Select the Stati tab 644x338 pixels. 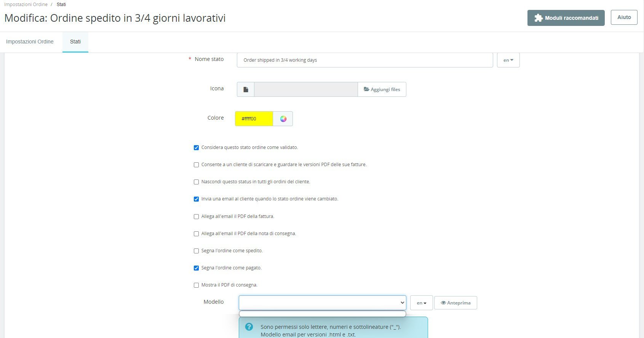pyautogui.click(x=75, y=42)
